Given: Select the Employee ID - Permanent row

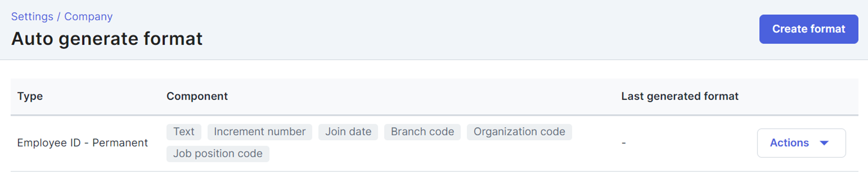Looking at the screenshot, I should click(x=434, y=143).
